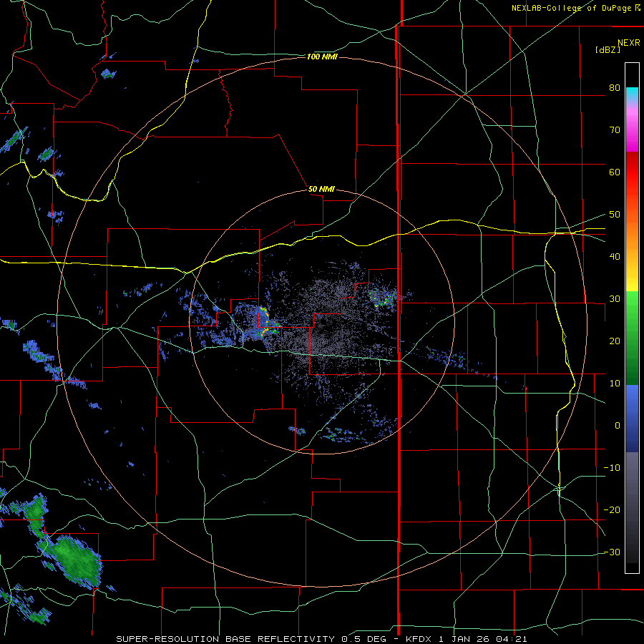Click the 10 value on the dBZ scale

pos(615,384)
